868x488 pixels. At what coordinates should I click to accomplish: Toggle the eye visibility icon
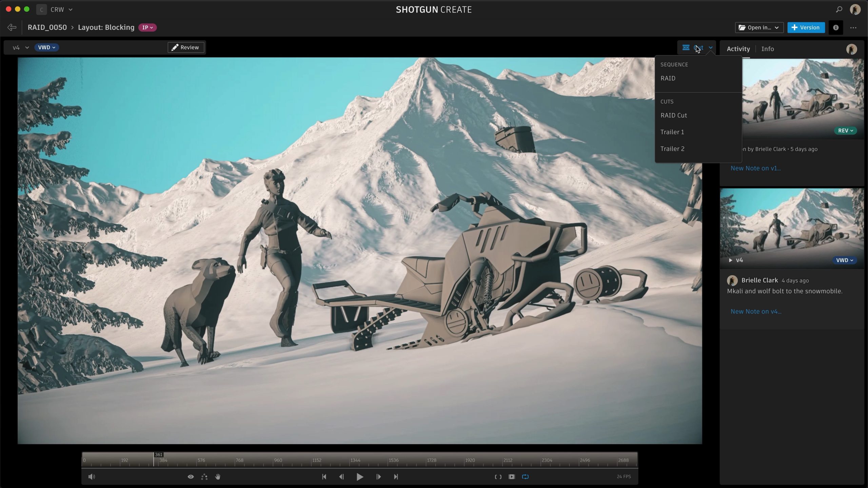pyautogui.click(x=191, y=476)
